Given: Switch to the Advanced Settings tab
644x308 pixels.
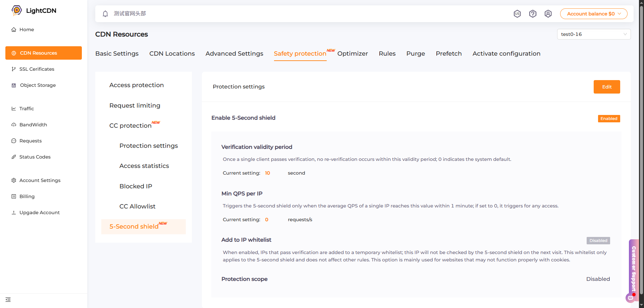Looking at the screenshot, I should pyautogui.click(x=234, y=54).
